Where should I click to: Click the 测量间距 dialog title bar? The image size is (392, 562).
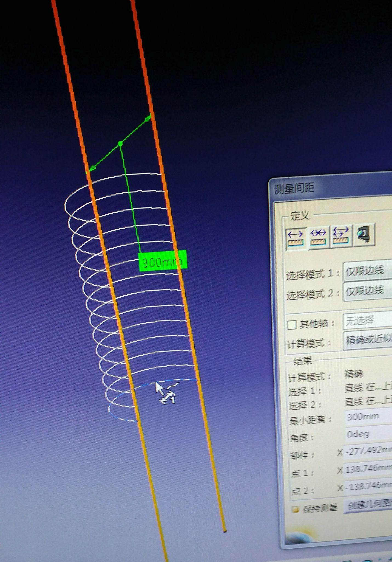tap(330, 187)
